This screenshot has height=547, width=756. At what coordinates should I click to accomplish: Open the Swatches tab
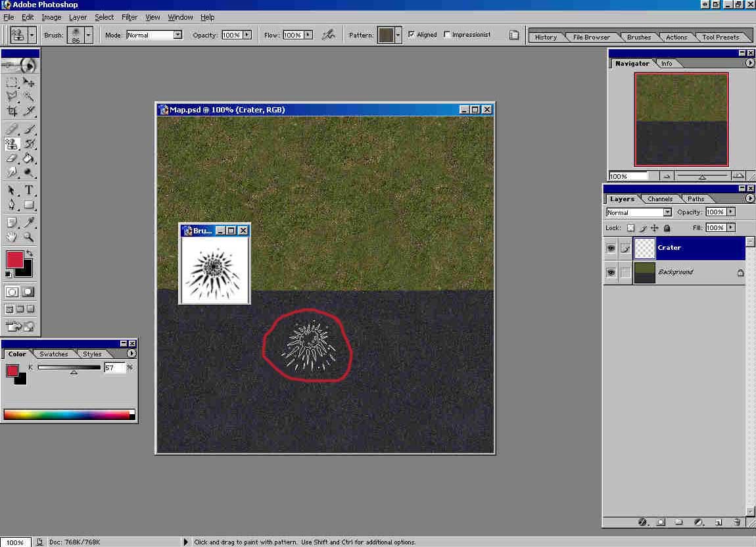click(x=54, y=354)
